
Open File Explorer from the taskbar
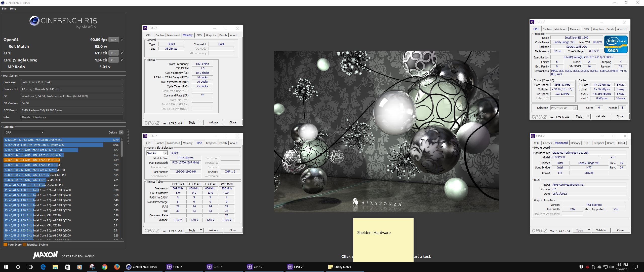pyautogui.click(x=55, y=267)
